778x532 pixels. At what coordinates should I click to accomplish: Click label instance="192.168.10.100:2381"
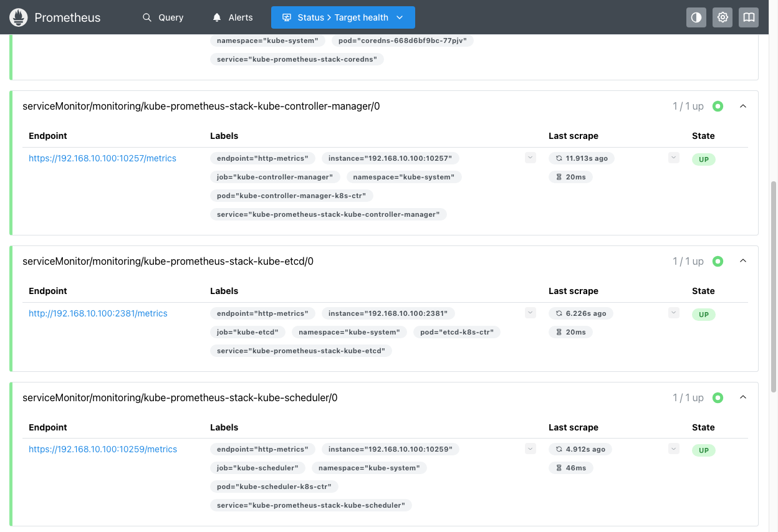[x=388, y=313]
